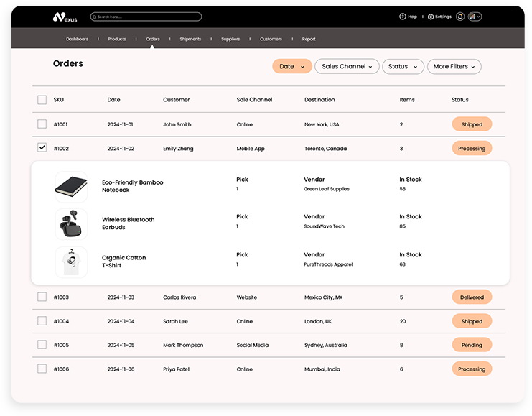The width and height of the screenshot is (532, 416).
Task: Expand the Date filter dropdown
Action: [x=291, y=66]
